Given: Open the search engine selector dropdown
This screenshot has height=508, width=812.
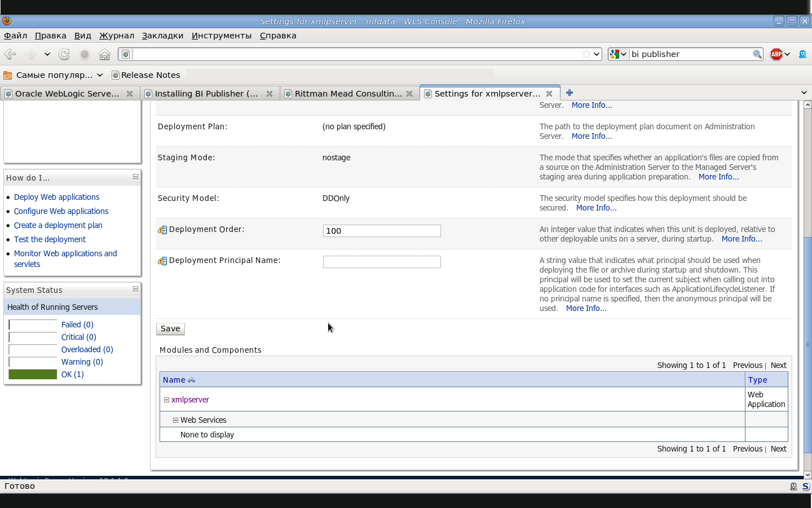Looking at the screenshot, I should click(619, 54).
